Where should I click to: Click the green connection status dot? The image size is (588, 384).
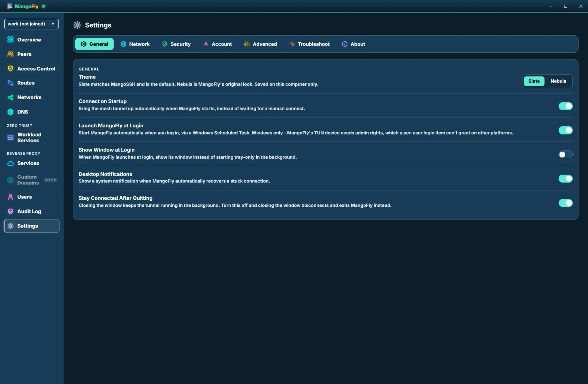coord(43,6)
